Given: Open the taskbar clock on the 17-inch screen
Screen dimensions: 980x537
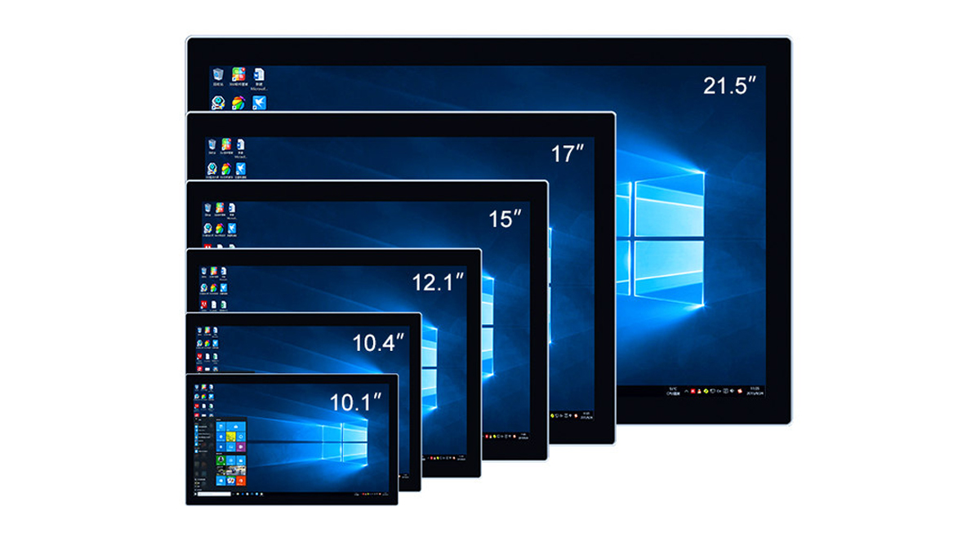Looking at the screenshot, I should (x=586, y=415).
